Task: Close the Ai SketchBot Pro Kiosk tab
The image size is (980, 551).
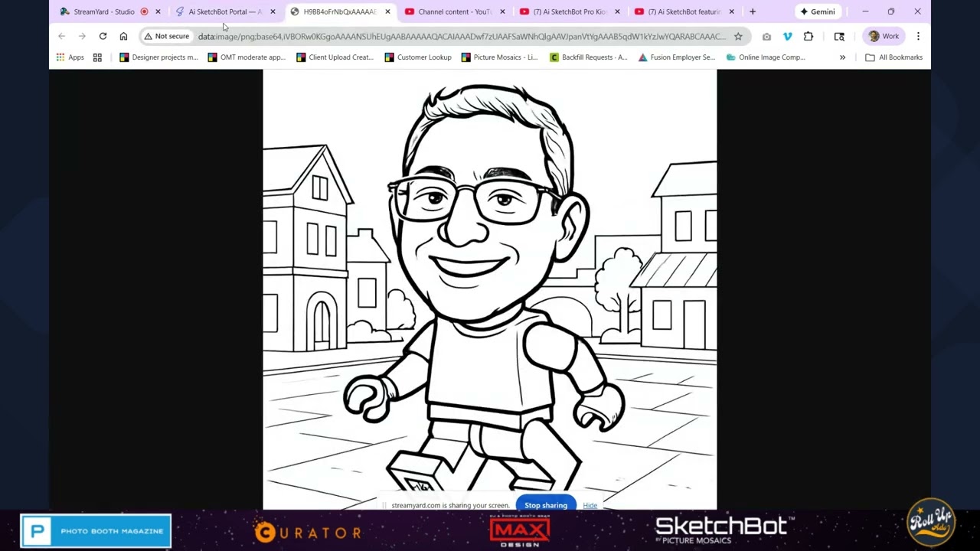Action: 617,11
